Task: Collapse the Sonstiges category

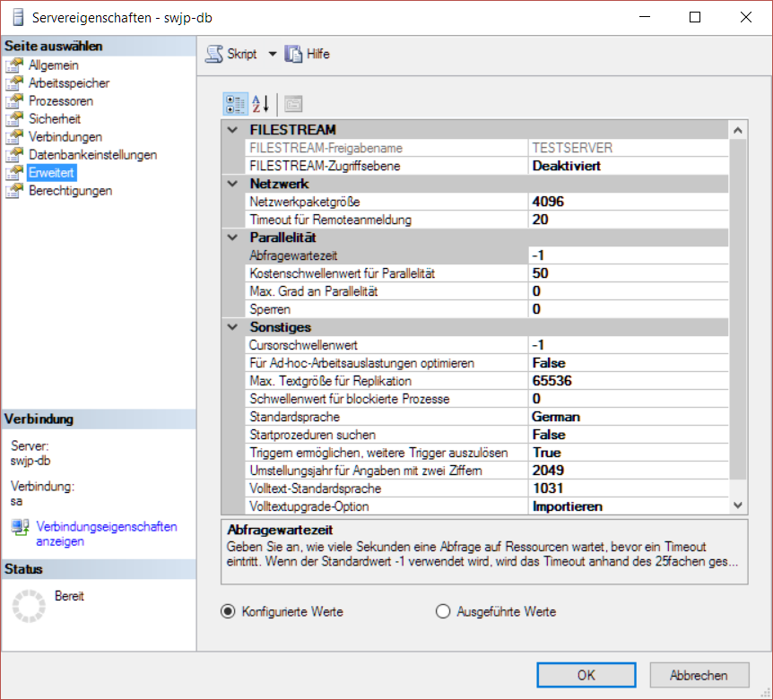Action: (x=232, y=327)
